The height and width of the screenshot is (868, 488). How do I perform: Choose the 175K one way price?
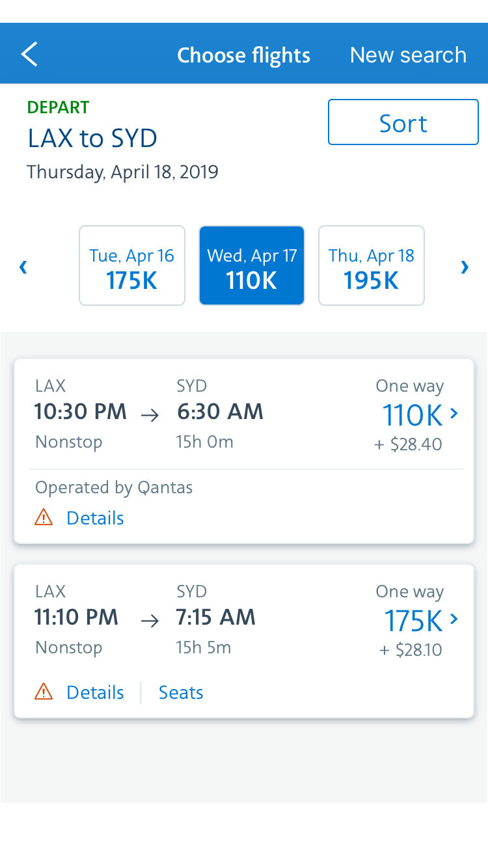(413, 620)
